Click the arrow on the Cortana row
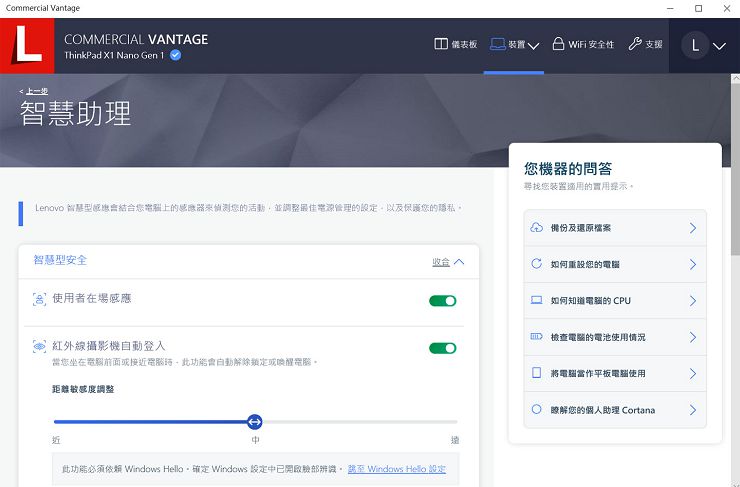This screenshot has height=487, width=740. 693,410
